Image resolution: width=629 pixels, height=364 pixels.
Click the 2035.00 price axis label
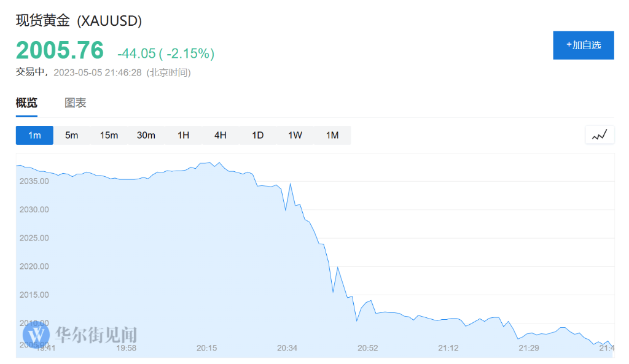(34, 180)
